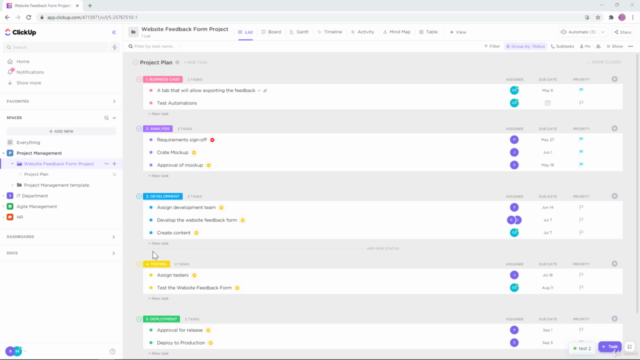The width and height of the screenshot is (640, 360).
Task: Click the Share button
Action: click(x=623, y=32)
